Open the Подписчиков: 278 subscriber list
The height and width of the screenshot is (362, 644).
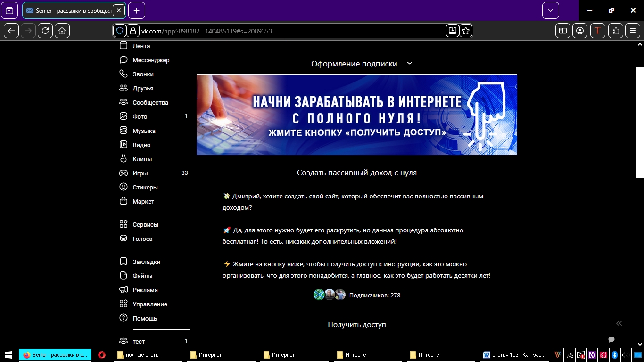[x=374, y=295]
